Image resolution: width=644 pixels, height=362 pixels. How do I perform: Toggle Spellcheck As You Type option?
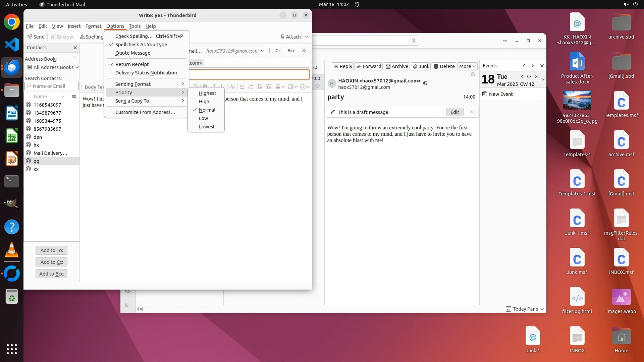coord(141,45)
